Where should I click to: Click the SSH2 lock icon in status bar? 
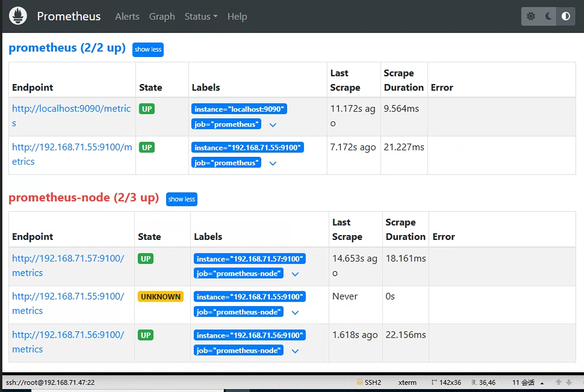click(360, 383)
